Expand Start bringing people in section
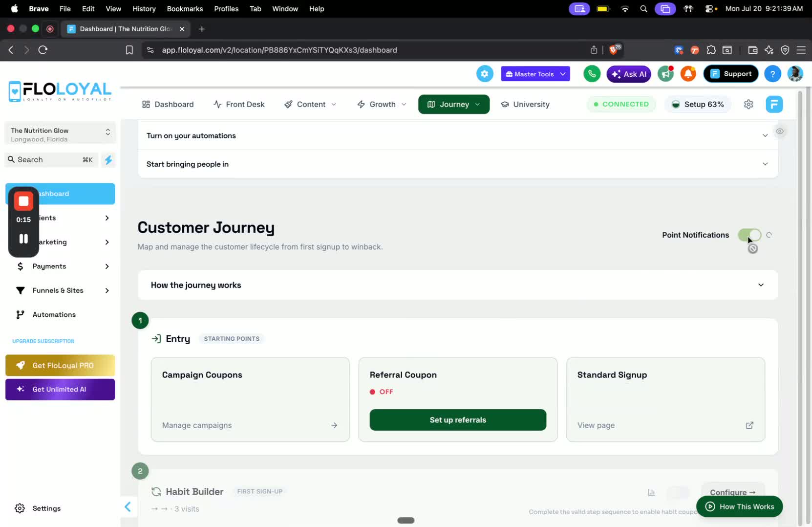 coord(458,164)
